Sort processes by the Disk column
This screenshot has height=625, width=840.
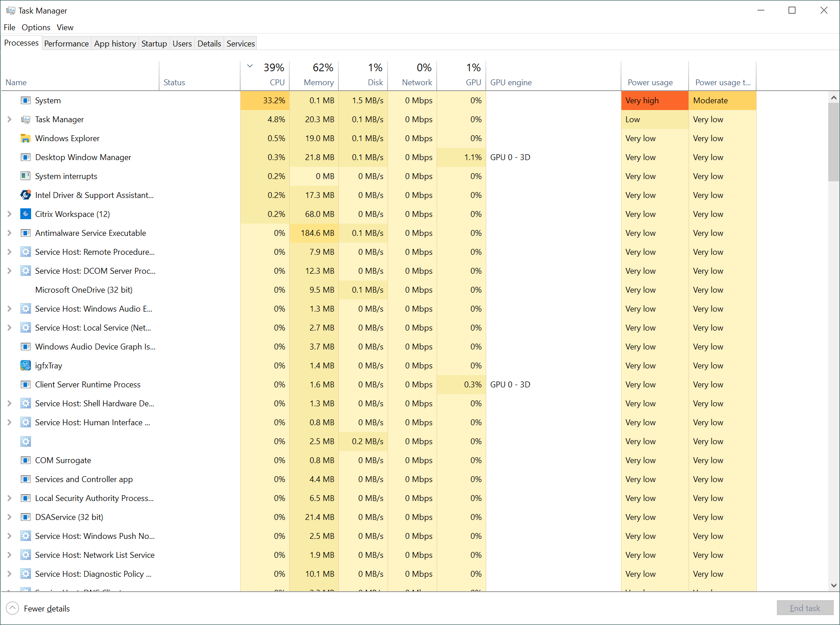click(363, 75)
